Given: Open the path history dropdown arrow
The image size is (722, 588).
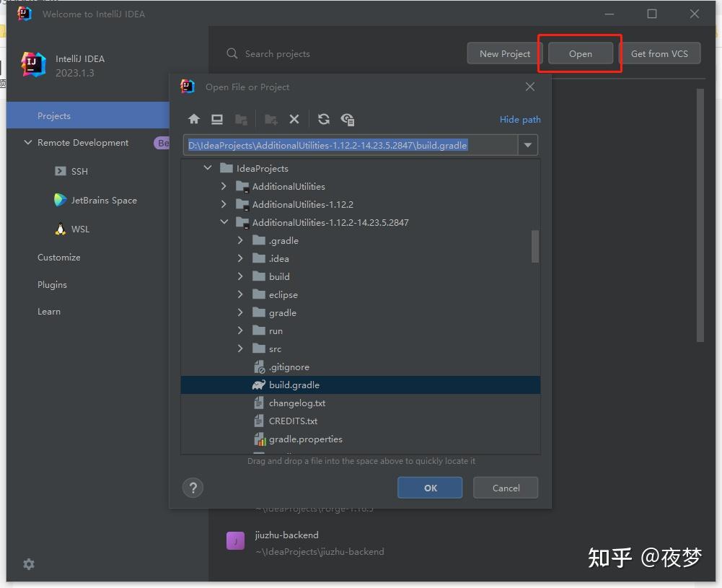Looking at the screenshot, I should [x=528, y=145].
